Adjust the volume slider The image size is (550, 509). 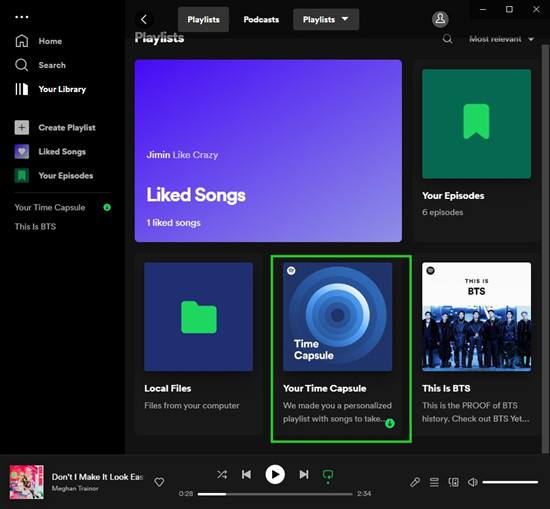tap(510, 482)
